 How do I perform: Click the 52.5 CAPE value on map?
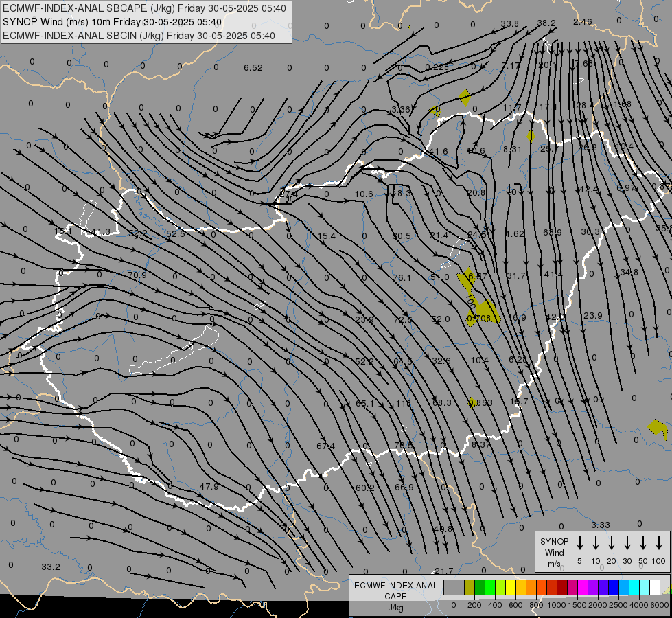tap(176, 233)
